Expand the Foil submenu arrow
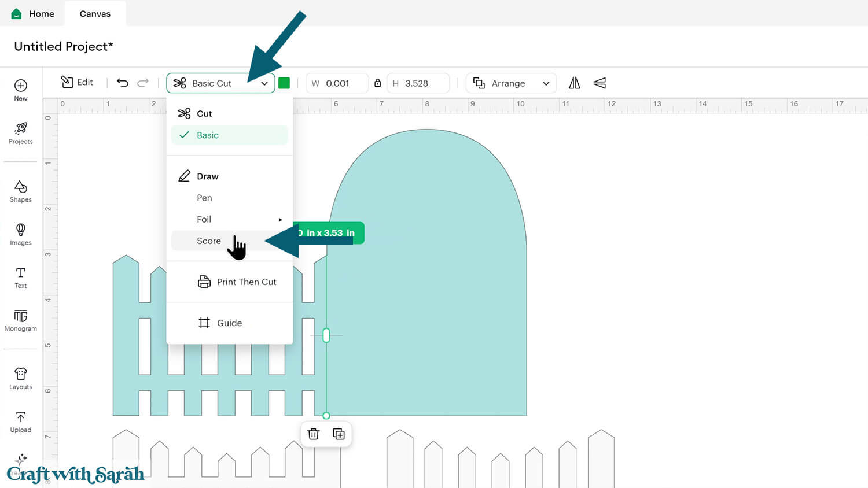The height and width of the screenshot is (488, 868). (x=280, y=220)
